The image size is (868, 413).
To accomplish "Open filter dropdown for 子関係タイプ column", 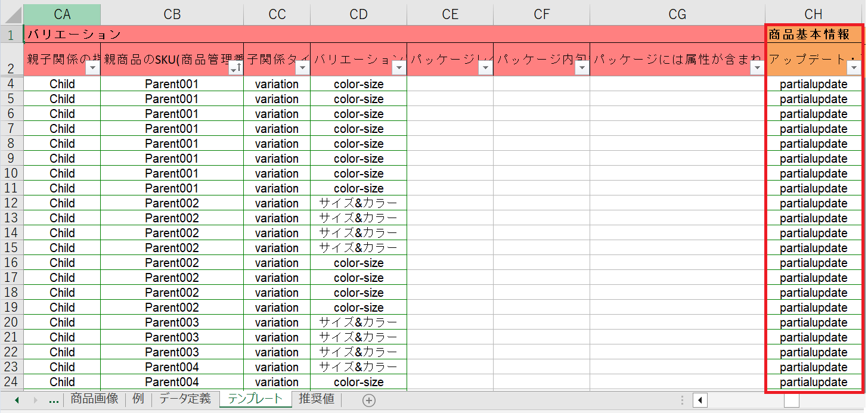I will (302, 69).
